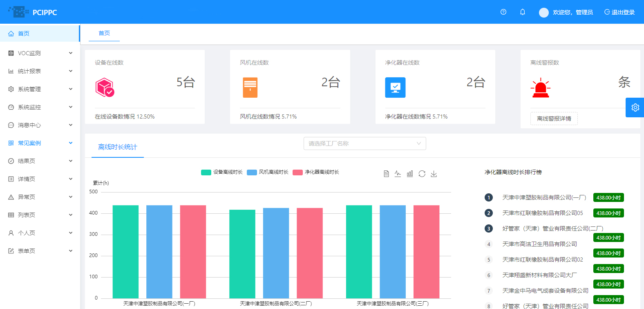Open chart data view icon
The width and height of the screenshot is (644, 309).
pos(386,174)
